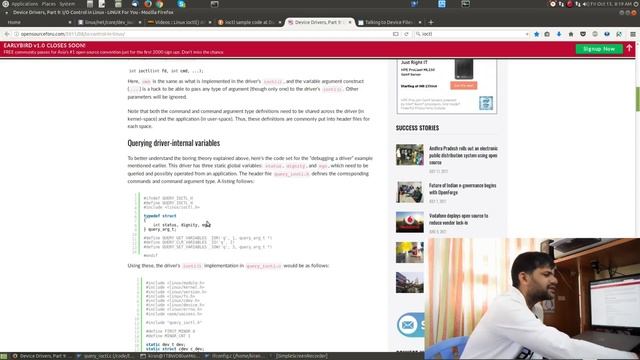
Task: Close the ioctl sample code tab
Action: coord(280,22)
